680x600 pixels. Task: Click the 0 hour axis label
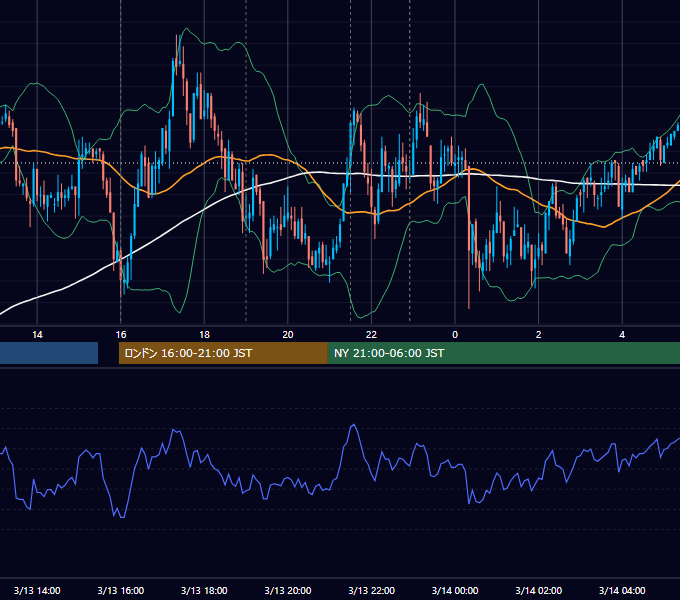[x=455, y=335]
